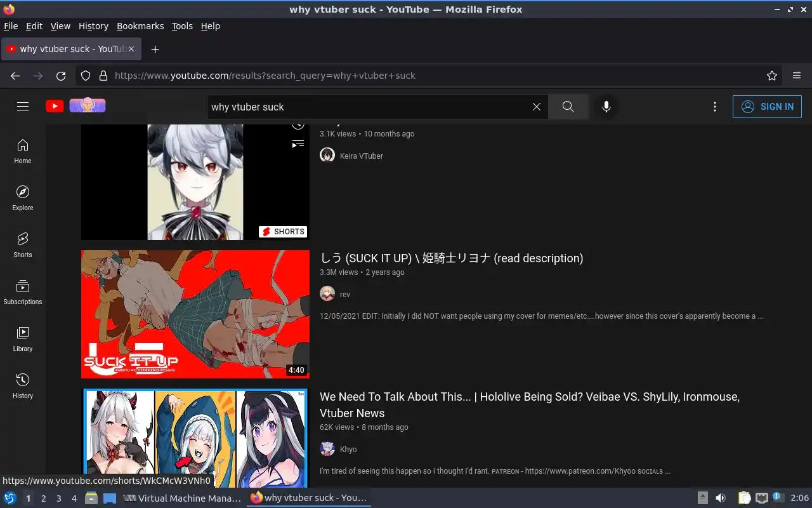
Task: Open 'We Need To Talk About This' video
Action: (x=530, y=404)
